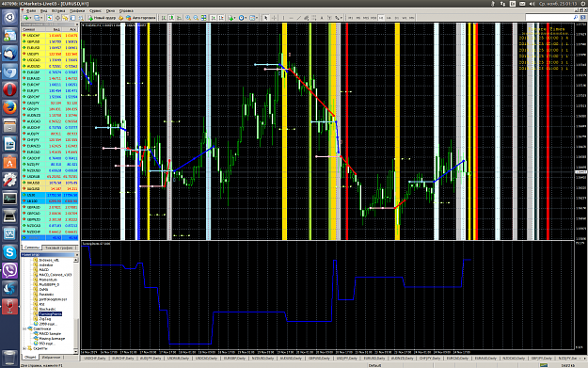Image resolution: width=588 pixels, height=368 pixels.
Task: Select the Vertical Line drawing tool
Action: pos(283,18)
